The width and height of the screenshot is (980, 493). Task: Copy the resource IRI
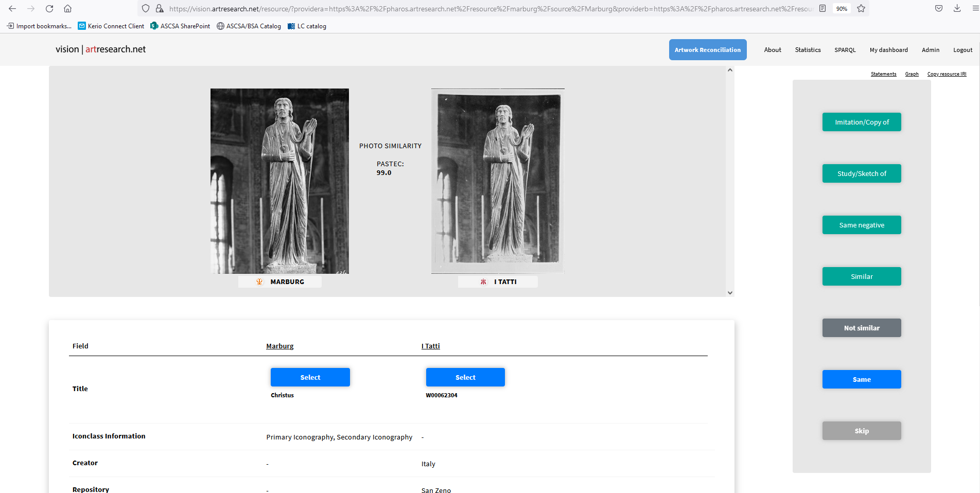click(x=947, y=74)
